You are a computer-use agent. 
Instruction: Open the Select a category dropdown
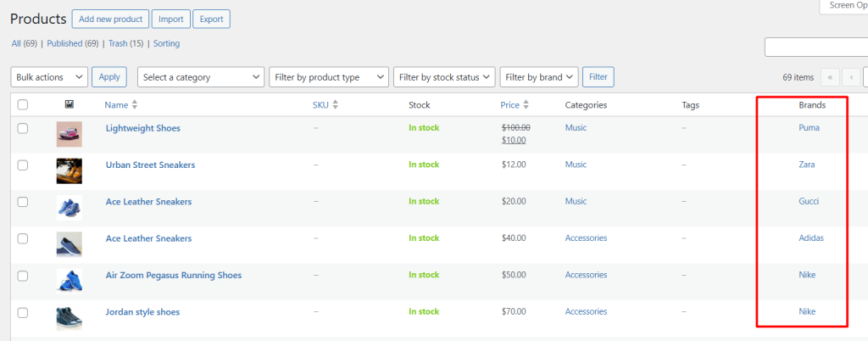pyautogui.click(x=200, y=77)
